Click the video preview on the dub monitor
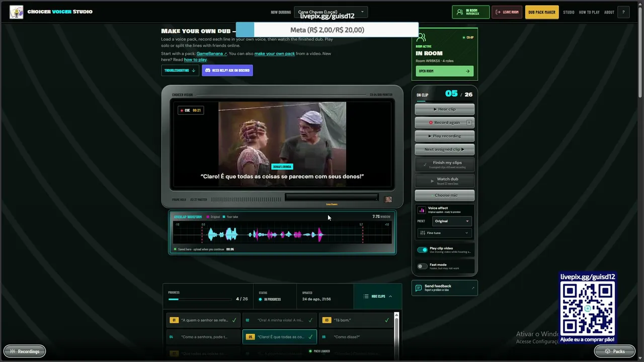Image resolution: width=644 pixels, height=362 pixels. coord(282,144)
